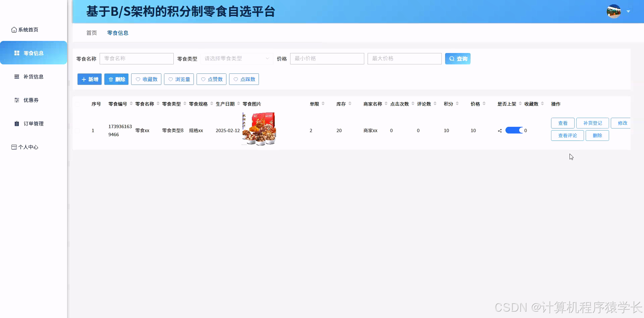Check the checkbox for row 零食xx
The image size is (644, 318).
[x=77, y=130]
